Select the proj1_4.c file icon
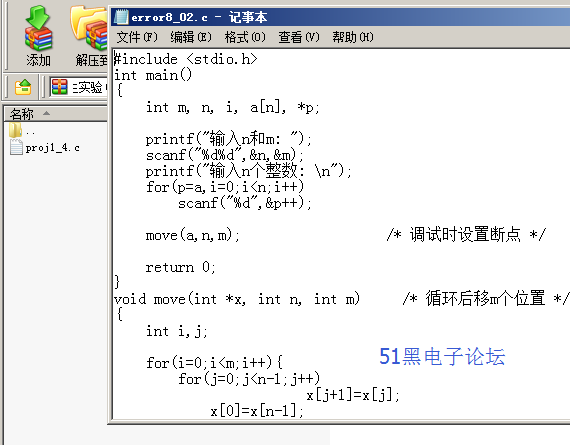 tap(16, 147)
